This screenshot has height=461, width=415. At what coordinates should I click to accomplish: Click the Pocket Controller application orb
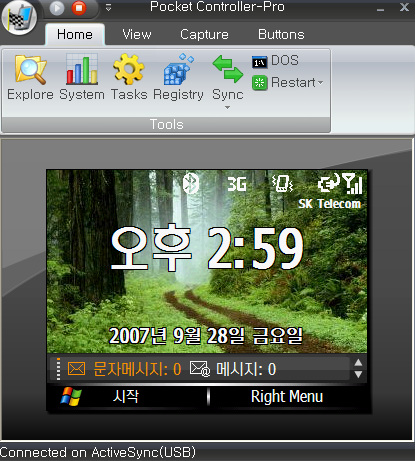pos(19,17)
